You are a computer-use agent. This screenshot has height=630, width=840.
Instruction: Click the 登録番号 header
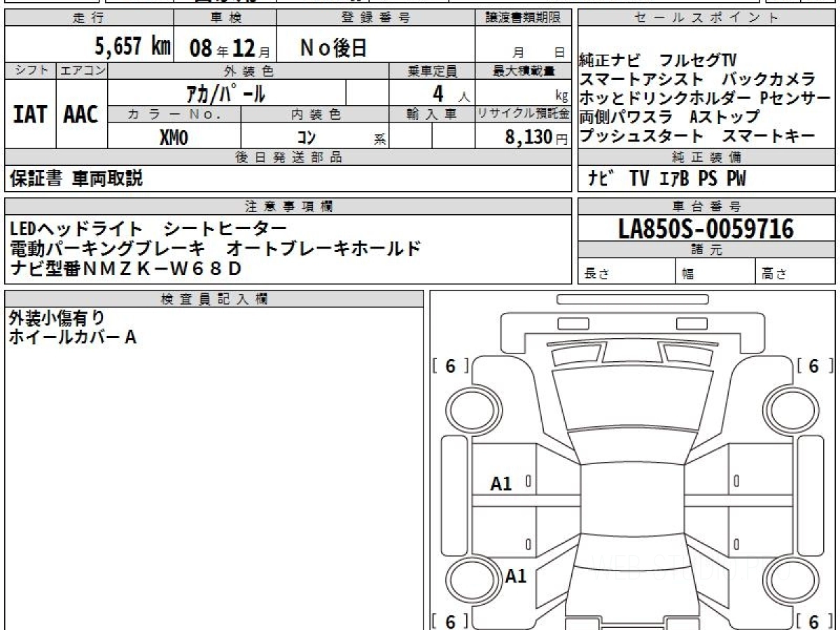click(375, 18)
